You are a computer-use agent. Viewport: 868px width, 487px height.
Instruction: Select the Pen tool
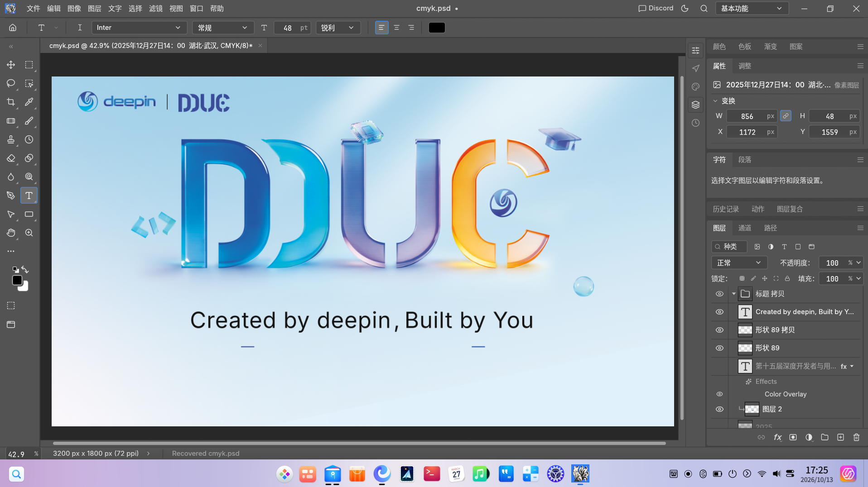tap(11, 196)
